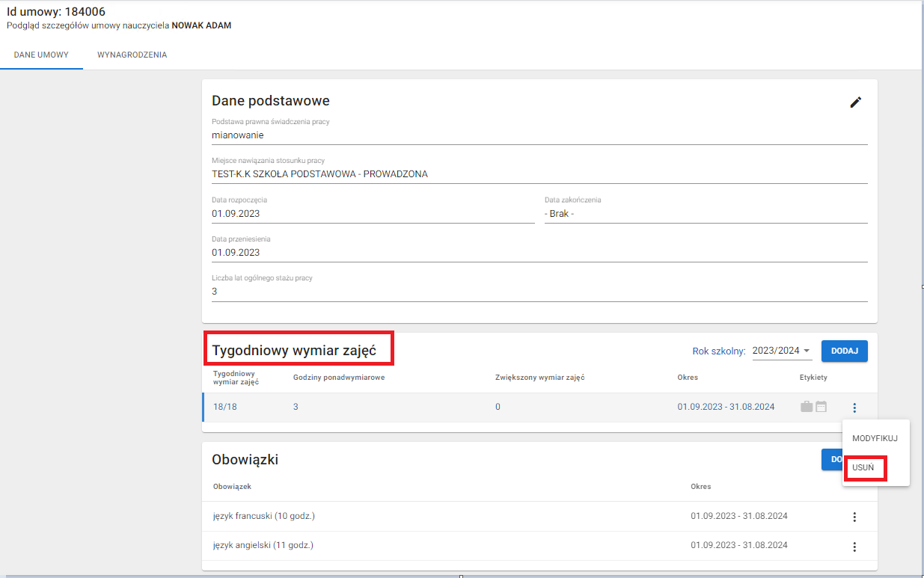924x578 pixels.
Task: Click the pencil edit icon in Dane podstawowe
Action: (855, 102)
